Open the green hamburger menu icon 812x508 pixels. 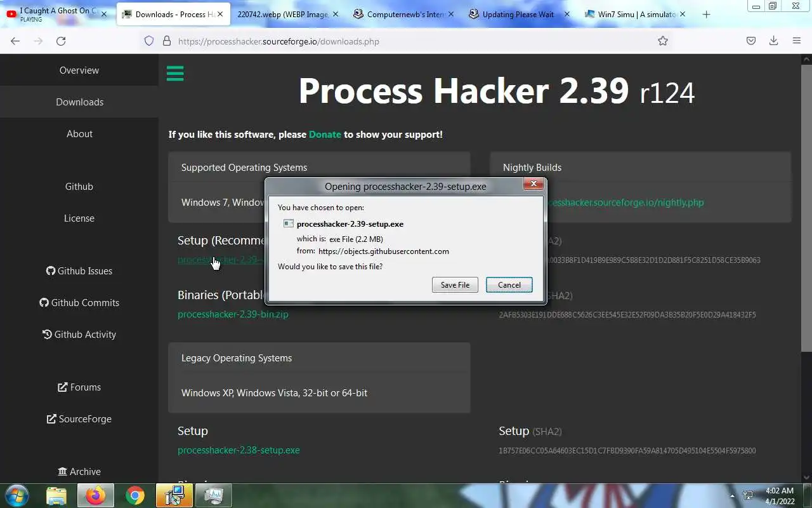coord(175,74)
